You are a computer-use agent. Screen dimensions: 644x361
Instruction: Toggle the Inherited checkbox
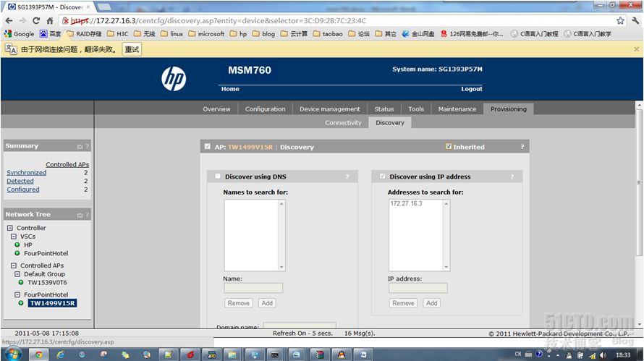pos(449,146)
